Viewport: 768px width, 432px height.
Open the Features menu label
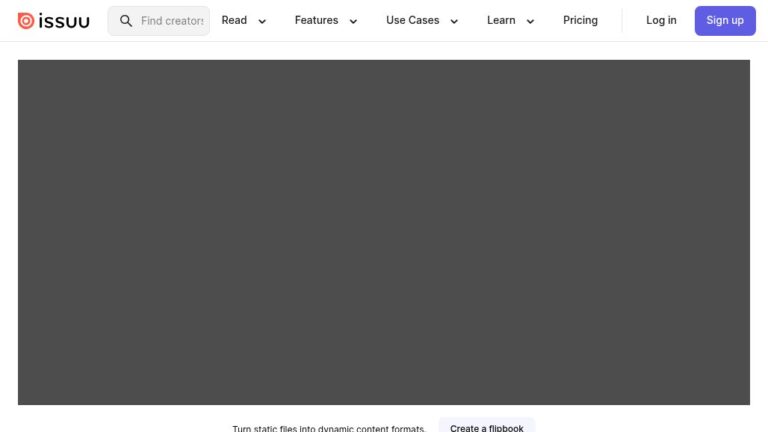point(316,20)
